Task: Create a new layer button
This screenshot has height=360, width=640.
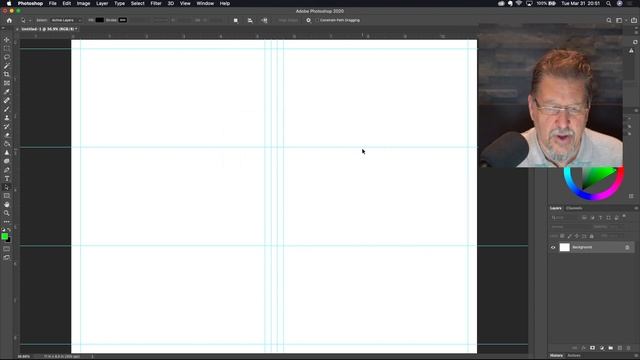Action: tap(620, 348)
